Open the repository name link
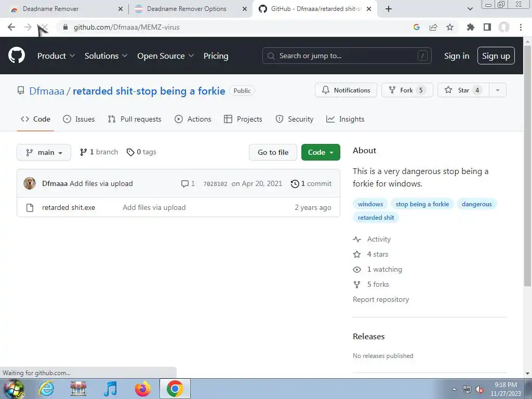Screen dimensions: 532x399 [x=149, y=91]
